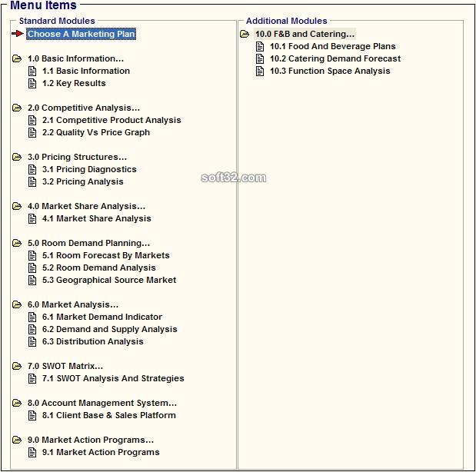
Task: Click folder icon beside 5.0 Room Demand Planning
Action: pyautogui.click(x=17, y=243)
